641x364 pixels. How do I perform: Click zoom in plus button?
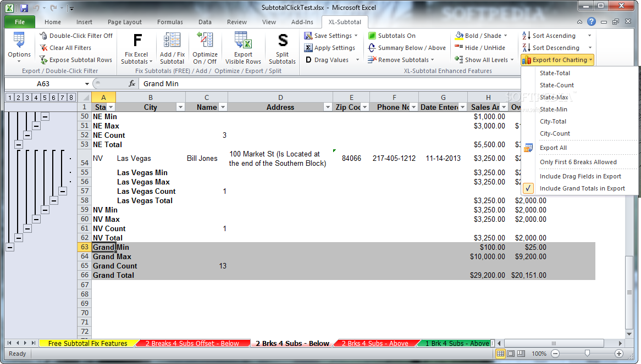[619, 354]
